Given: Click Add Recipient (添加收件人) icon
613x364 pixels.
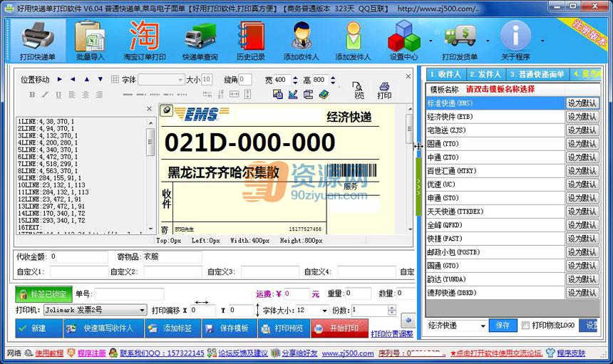Looking at the screenshot, I should (302, 40).
